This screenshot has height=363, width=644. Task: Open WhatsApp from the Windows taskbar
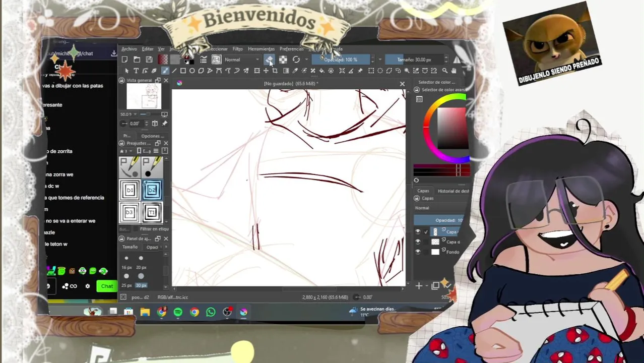211,313
